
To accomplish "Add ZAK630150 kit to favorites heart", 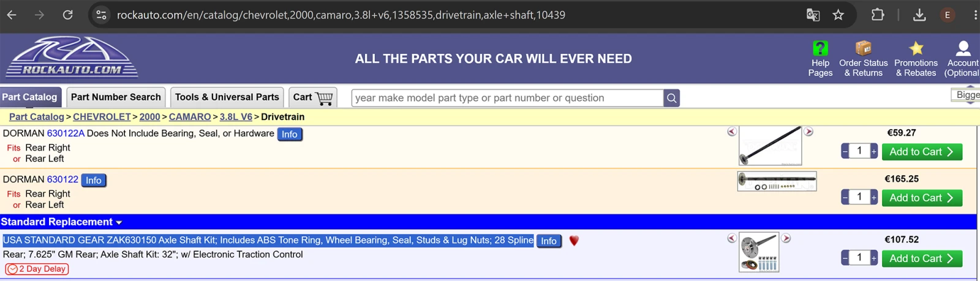I will click(x=574, y=241).
